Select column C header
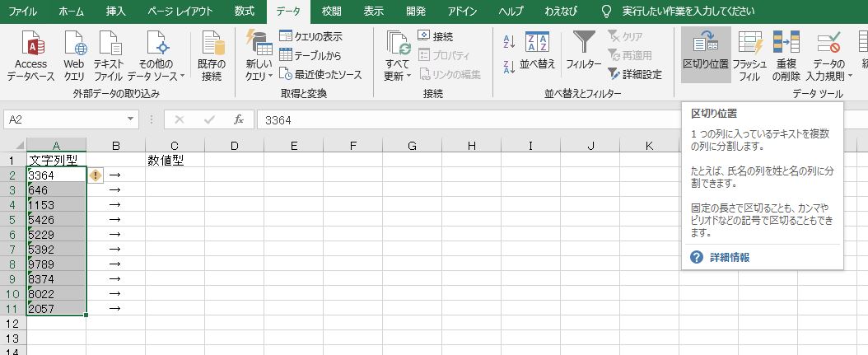Screen dimensions: 868x355 175,146
